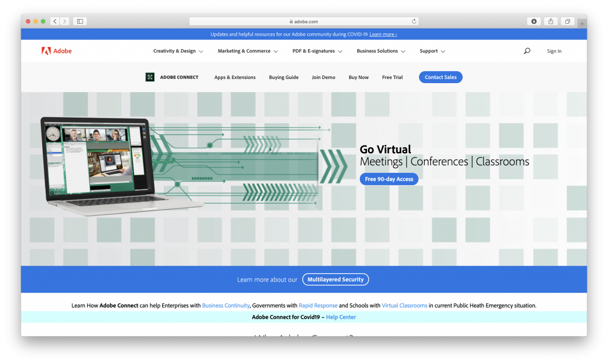
Task: Toggle the Safari sidebar icon
Action: pos(80,21)
